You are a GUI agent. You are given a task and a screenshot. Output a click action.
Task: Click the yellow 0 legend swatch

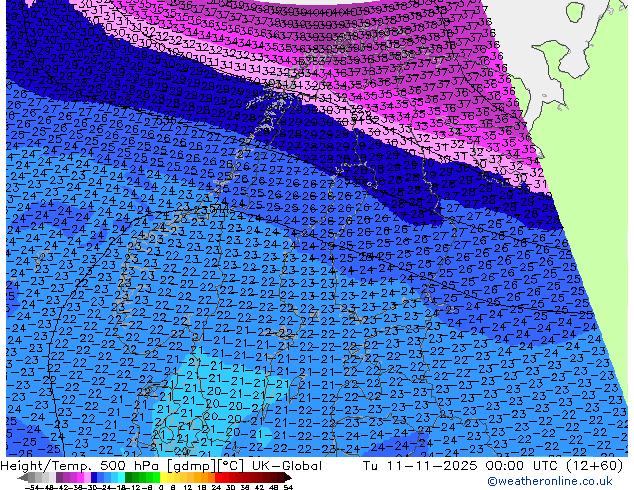tap(163, 477)
